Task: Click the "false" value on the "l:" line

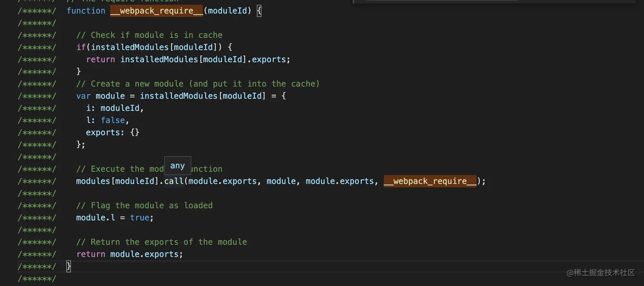Action: (x=113, y=120)
